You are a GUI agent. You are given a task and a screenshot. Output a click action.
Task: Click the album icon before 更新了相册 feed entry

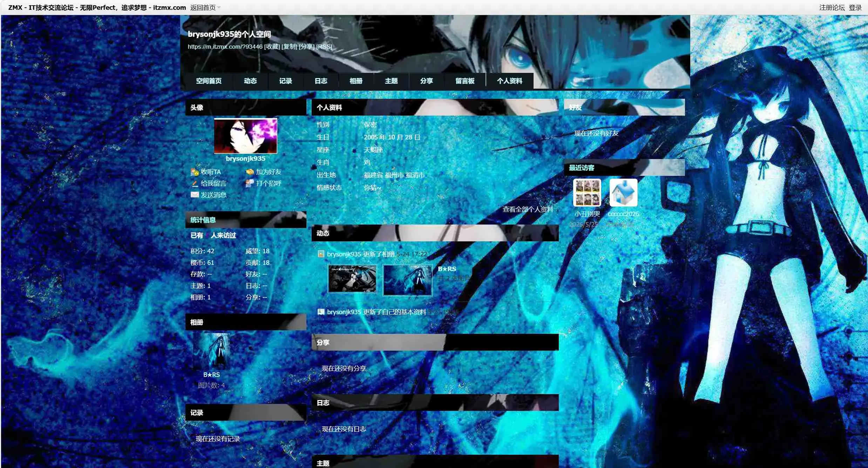321,254
